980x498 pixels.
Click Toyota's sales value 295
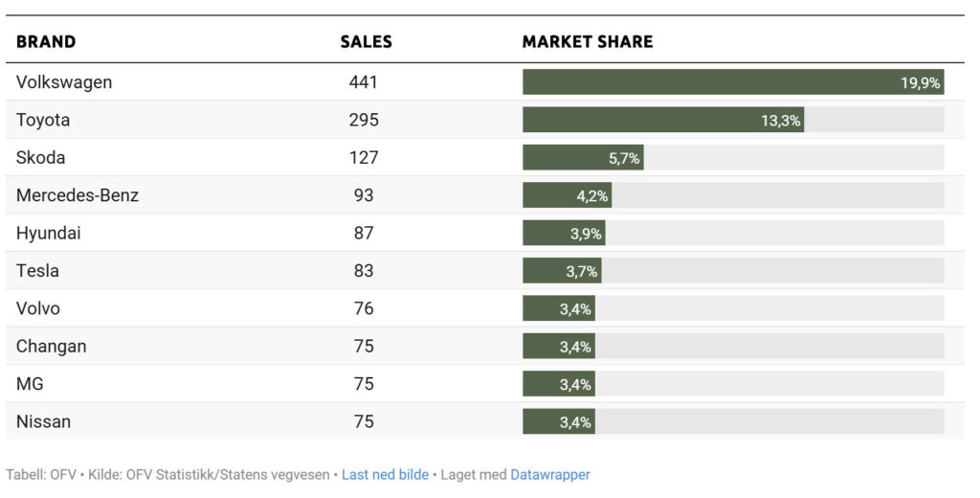point(364,121)
